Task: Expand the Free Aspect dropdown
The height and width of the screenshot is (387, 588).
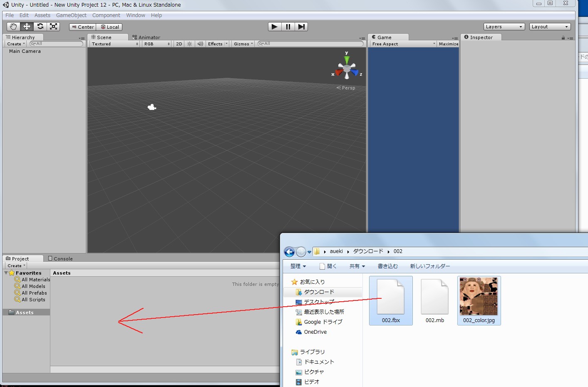Action: pyautogui.click(x=403, y=44)
